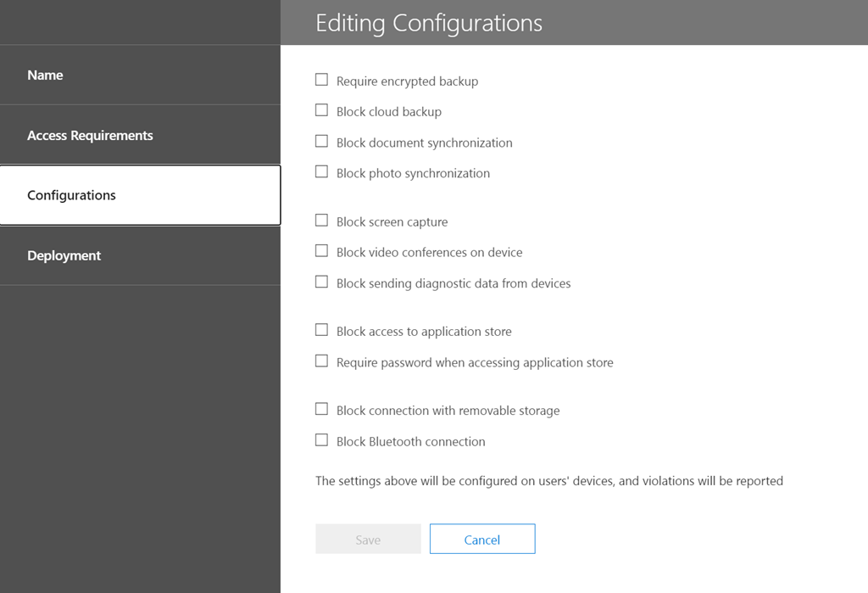Image resolution: width=868 pixels, height=593 pixels.
Task: Check Block video conferences on device
Action: pos(321,251)
